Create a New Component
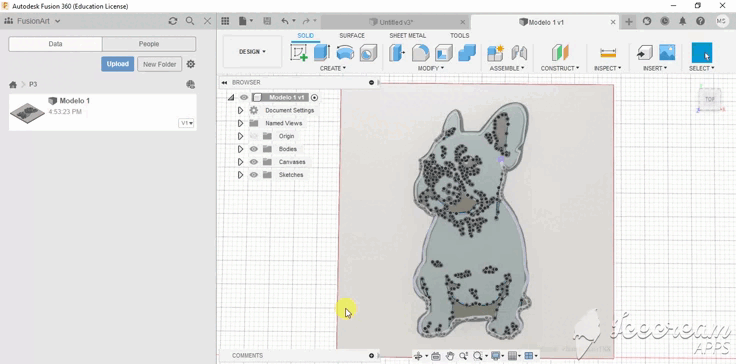Viewport: 736px width, 364px height. (495, 53)
